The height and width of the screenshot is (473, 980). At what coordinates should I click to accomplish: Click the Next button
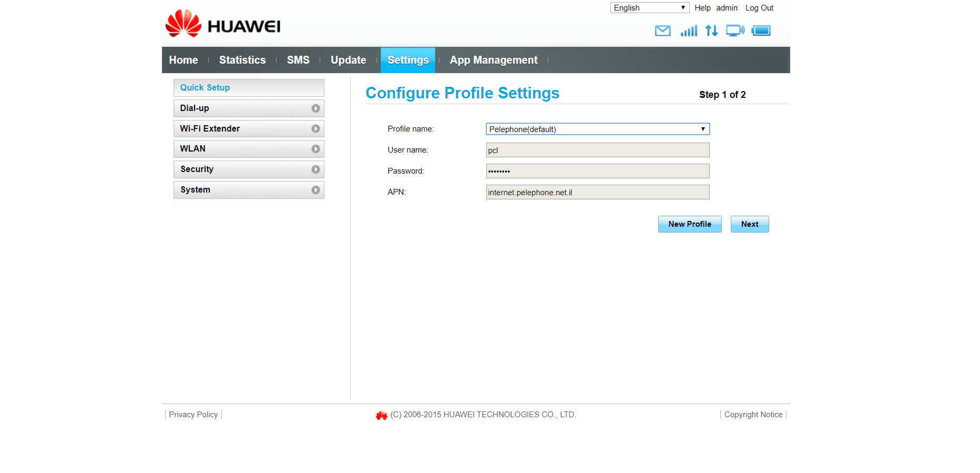pos(750,224)
